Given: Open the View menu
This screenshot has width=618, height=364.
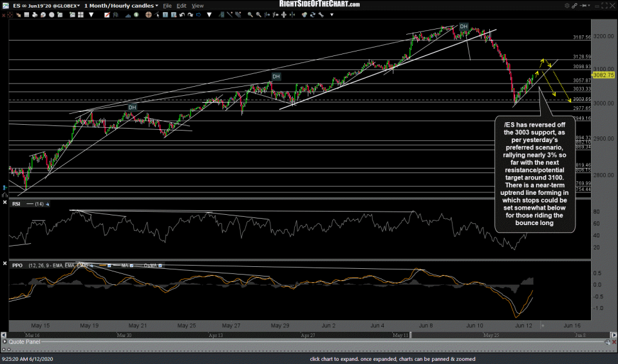Looking at the screenshot, I should pyautogui.click(x=198, y=6).
